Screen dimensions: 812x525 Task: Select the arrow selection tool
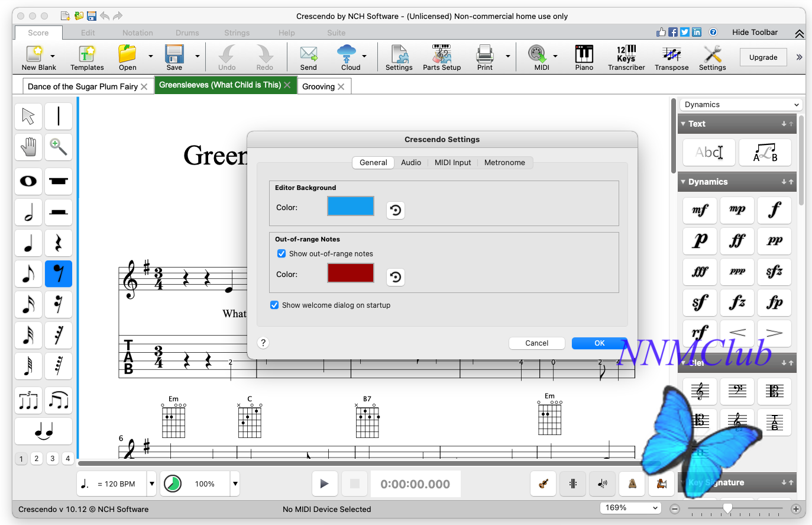(x=28, y=116)
